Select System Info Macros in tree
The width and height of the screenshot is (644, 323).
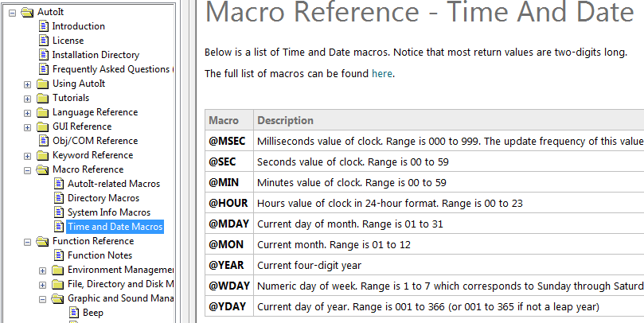[x=108, y=212]
